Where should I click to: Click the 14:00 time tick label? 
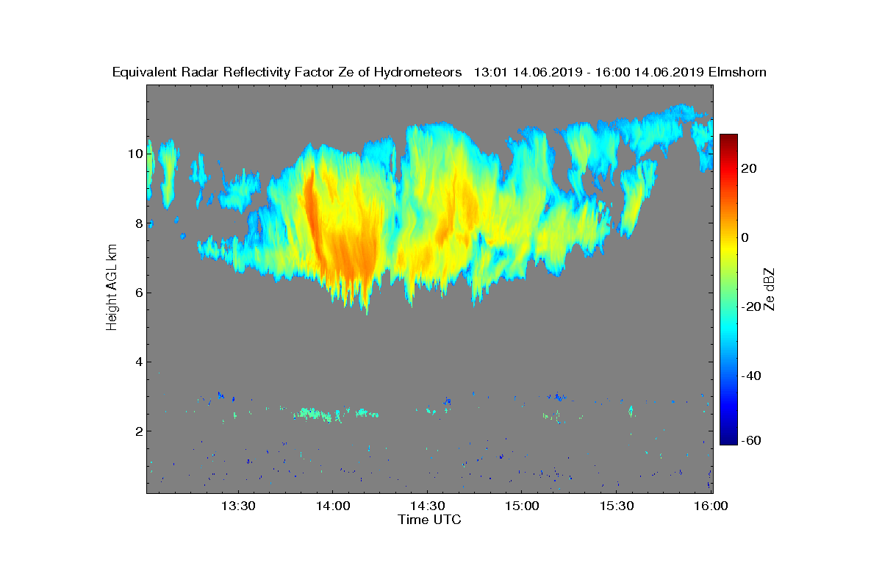click(332, 506)
